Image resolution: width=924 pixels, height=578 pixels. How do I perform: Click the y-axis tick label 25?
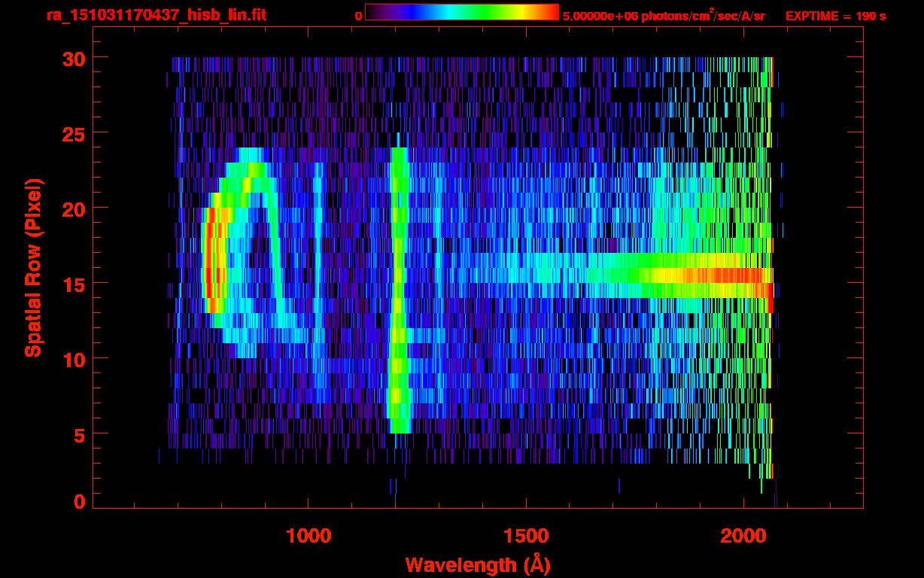pyautogui.click(x=74, y=133)
